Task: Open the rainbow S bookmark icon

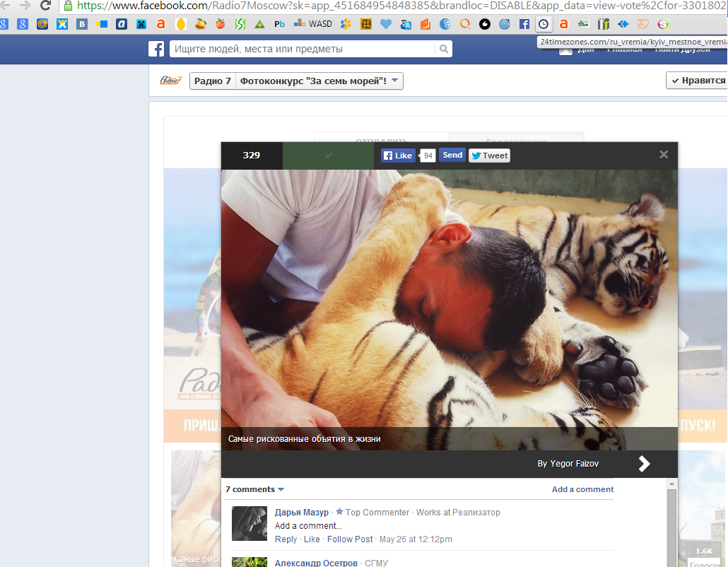Action: (x=663, y=23)
